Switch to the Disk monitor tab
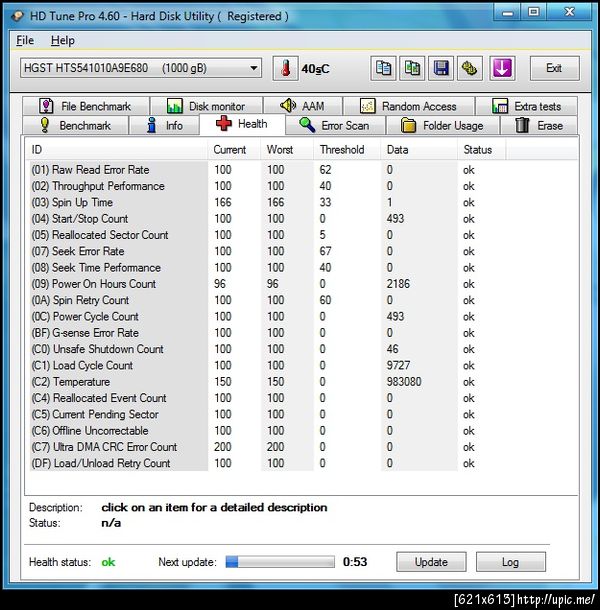 click(x=207, y=106)
